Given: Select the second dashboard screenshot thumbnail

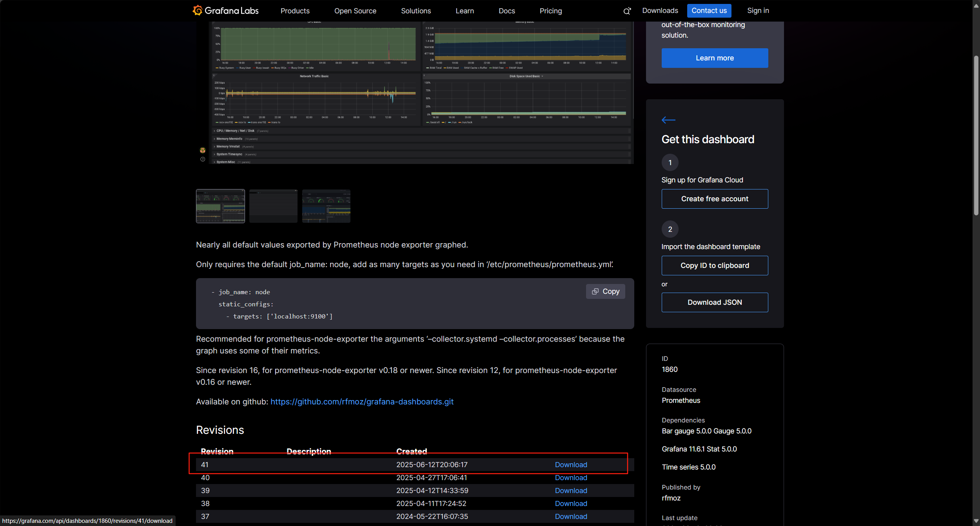Looking at the screenshot, I should click(273, 206).
